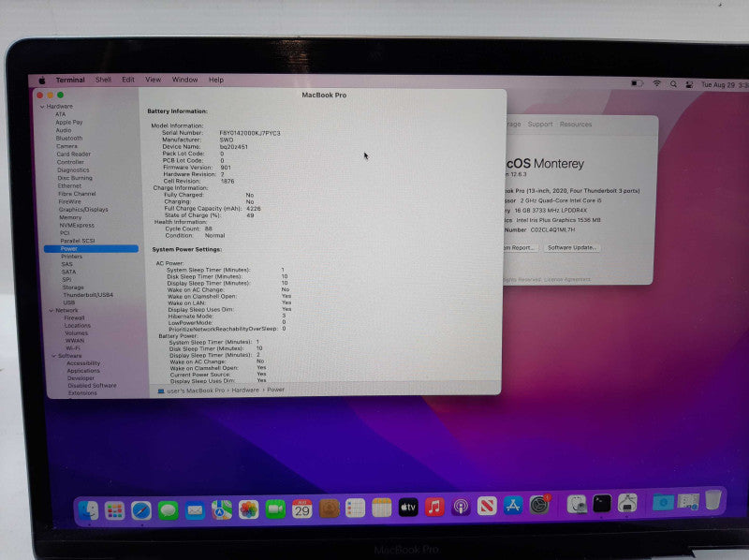Launch the Apple TV app
The width and height of the screenshot is (749, 560).
coord(408,508)
